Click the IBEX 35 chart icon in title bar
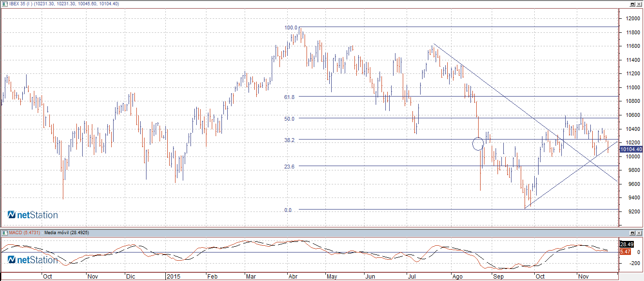Screen dimensions: 644x281 tap(4, 3)
